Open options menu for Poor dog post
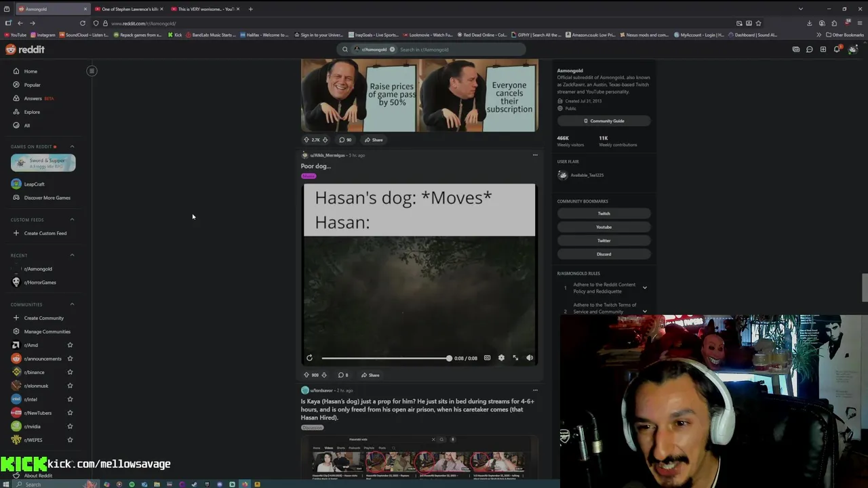 pyautogui.click(x=535, y=155)
